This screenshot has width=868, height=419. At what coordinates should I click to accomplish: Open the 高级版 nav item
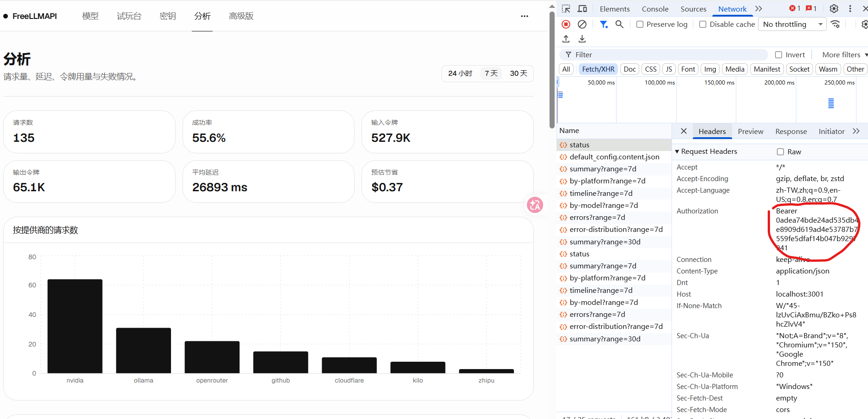click(x=241, y=16)
